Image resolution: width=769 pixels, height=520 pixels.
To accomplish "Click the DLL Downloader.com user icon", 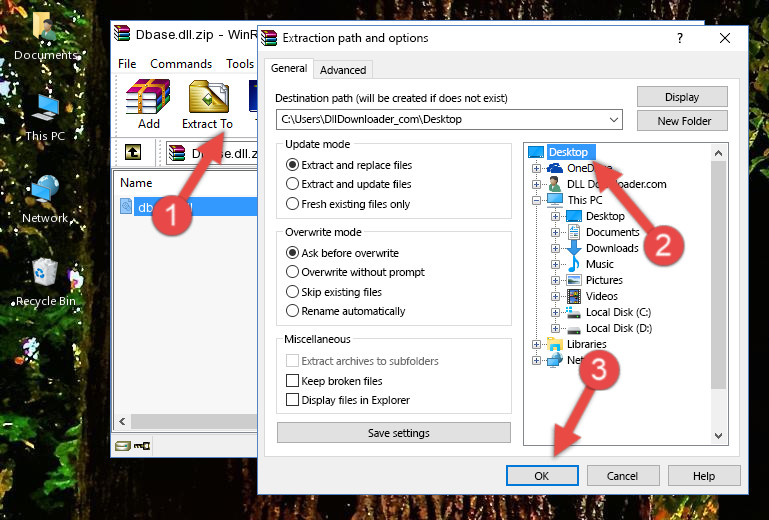I will [555, 184].
